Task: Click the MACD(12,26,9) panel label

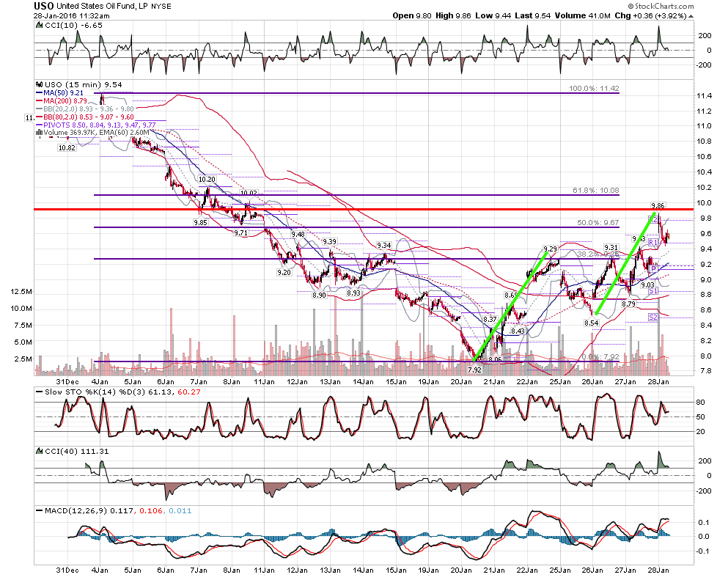Action: click(x=76, y=511)
